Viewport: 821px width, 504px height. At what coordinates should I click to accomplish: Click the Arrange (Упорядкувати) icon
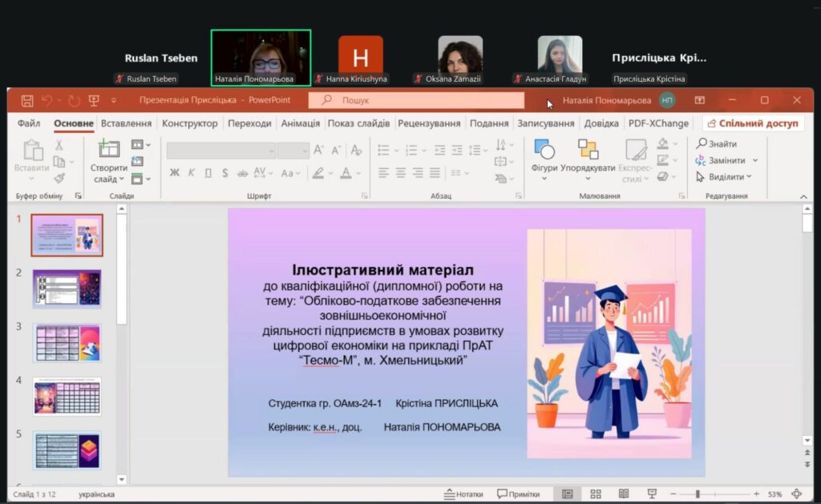tap(588, 151)
